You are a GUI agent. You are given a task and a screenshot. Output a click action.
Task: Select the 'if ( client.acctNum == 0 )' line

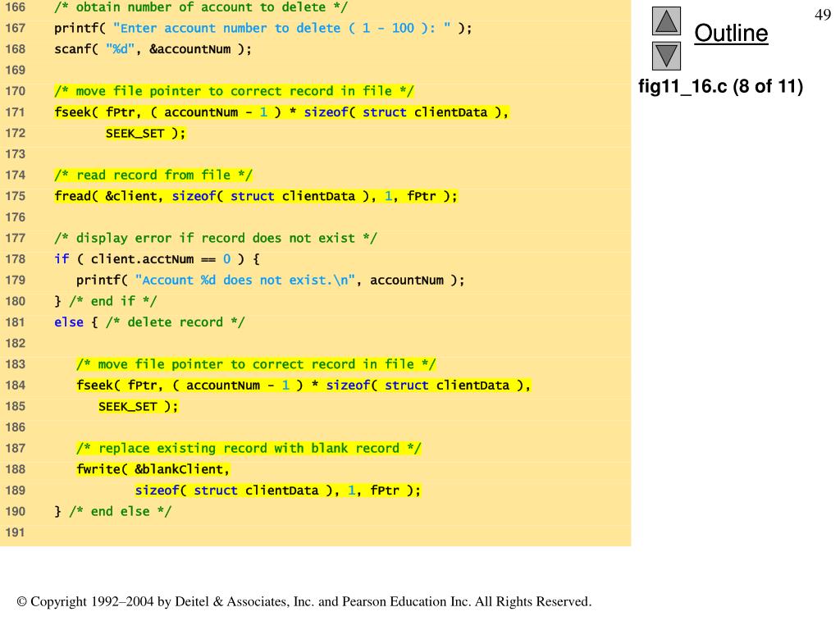pyautogui.click(x=157, y=259)
